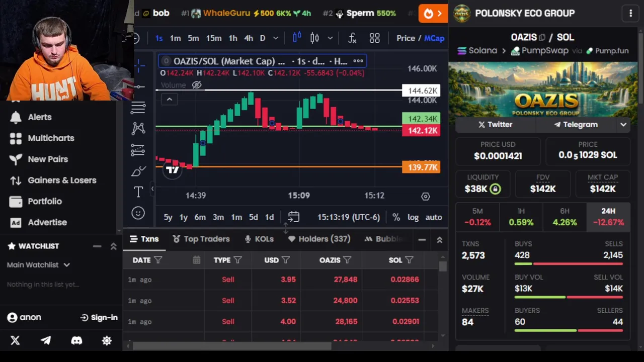This screenshot has height=362, width=644.
Task: Select the 24H price change period
Action: point(608,217)
